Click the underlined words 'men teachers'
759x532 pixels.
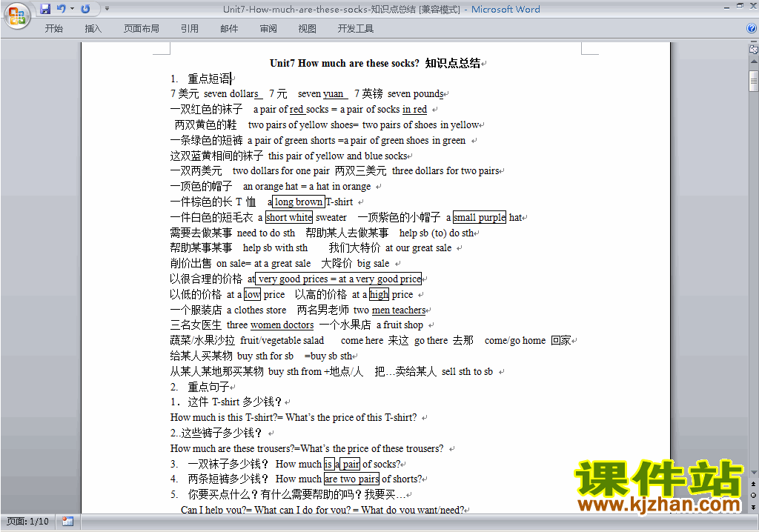(x=399, y=310)
